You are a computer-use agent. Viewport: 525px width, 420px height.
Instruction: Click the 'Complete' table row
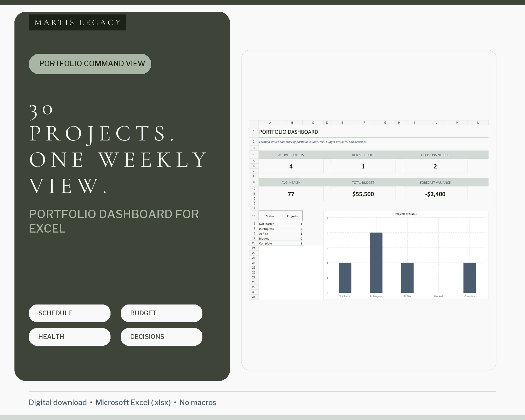point(281,243)
